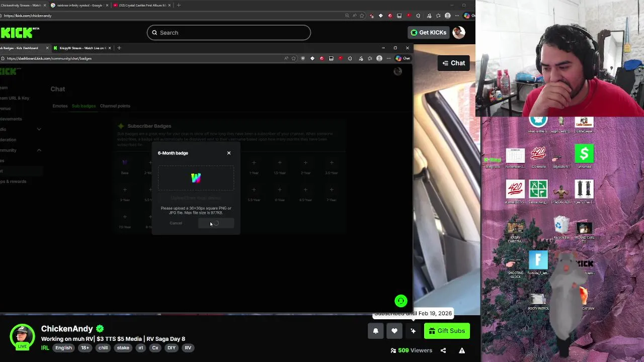This screenshot has width=644, height=362.
Task: Toggle the Chat panel button
Action: (x=453, y=63)
